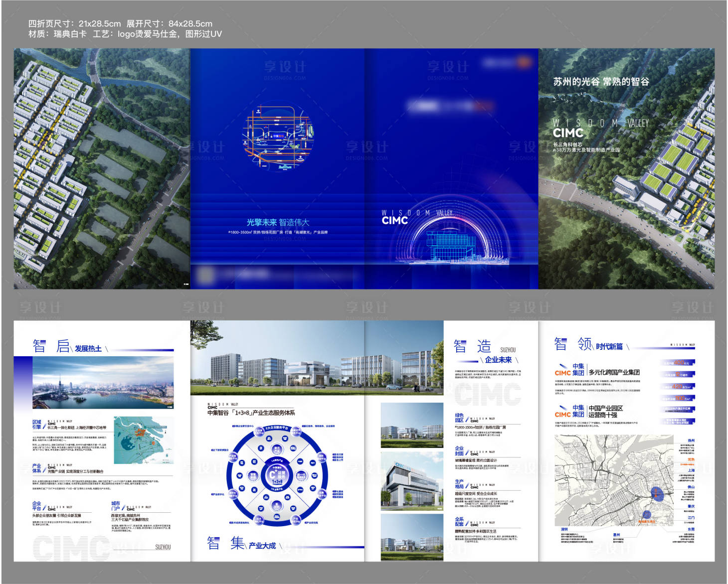This screenshot has width=728, height=584.
Task: Click the upper blue location marker on map
Action: 657,493
